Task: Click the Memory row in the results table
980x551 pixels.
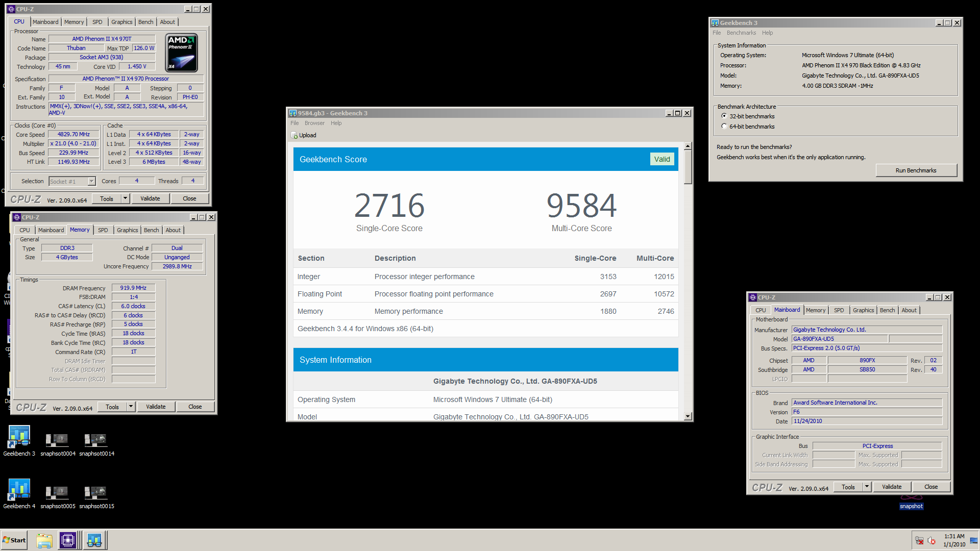Action: tap(485, 311)
